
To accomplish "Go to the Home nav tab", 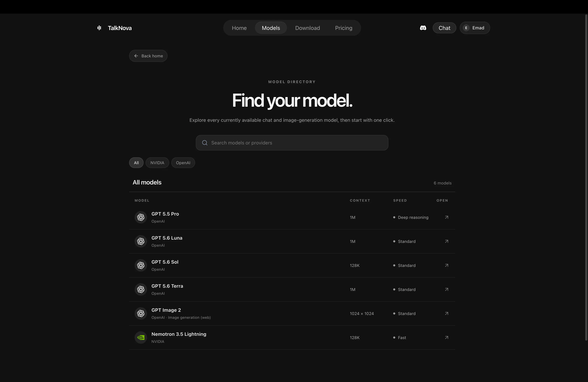I will coord(239,28).
